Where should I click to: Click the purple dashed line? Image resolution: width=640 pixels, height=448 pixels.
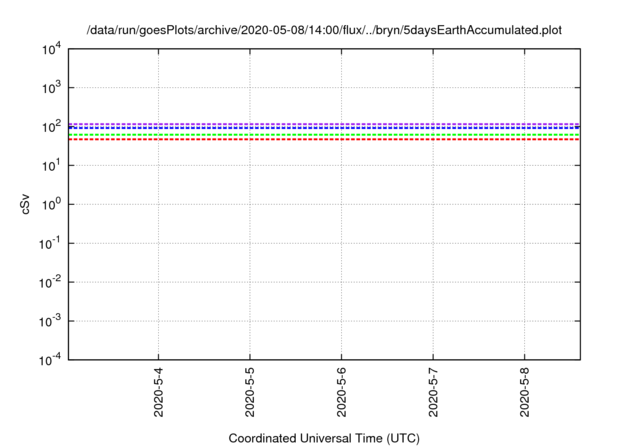point(324,124)
